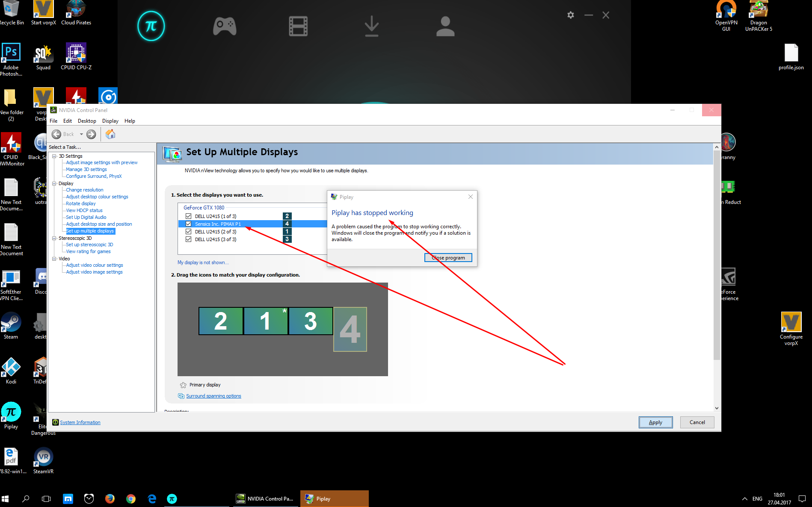Collapse the Display tree node
The width and height of the screenshot is (812, 507).
tap(54, 183)
